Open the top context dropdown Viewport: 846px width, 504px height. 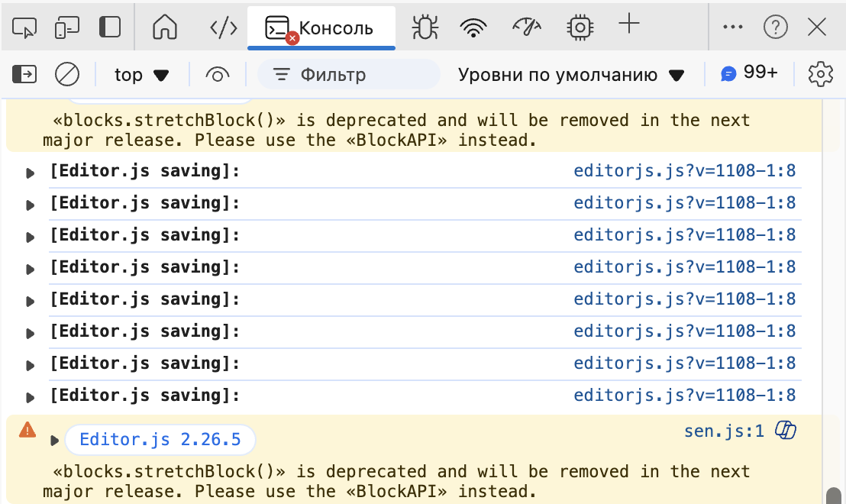pos(140,75)
